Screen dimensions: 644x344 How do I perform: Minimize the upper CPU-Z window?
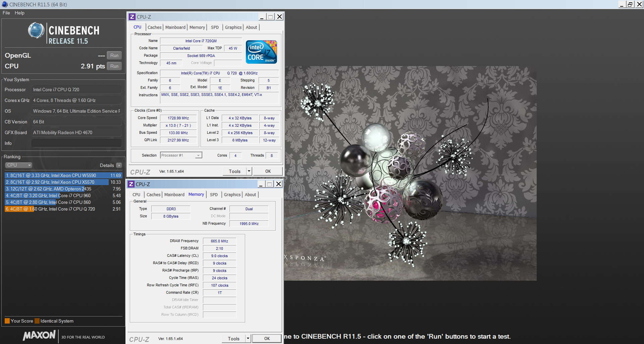pos(262,17)
